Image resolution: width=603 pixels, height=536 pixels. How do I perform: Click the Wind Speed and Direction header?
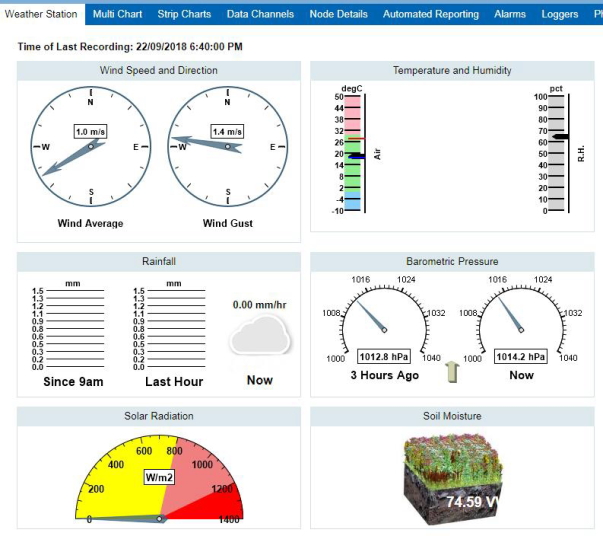click(x=159, y=70)
